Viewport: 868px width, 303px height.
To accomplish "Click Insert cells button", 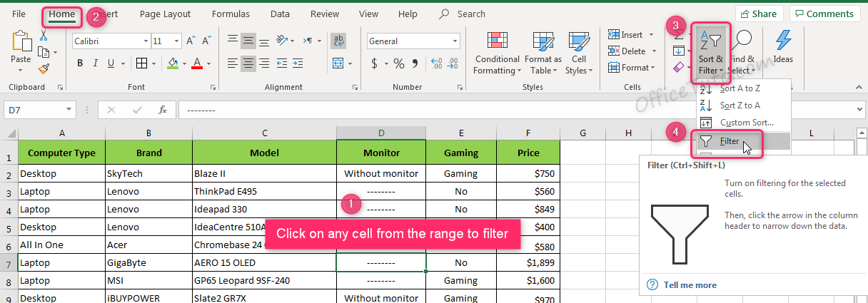I will pos(629,35).
